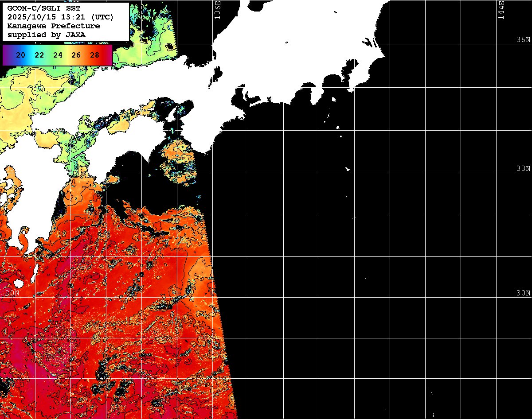Click the "GCOM-C/SGLI SST" title text
This screenshot has height=419, width=532.
44,8
